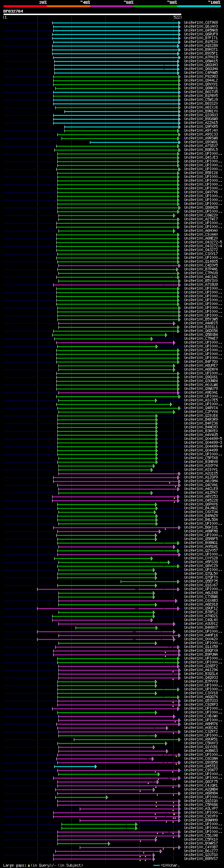224x868 pixels.
Task: Click hit label UniRef100_B8MVS7
Action: pyautogui.click(x=201, y=859)
